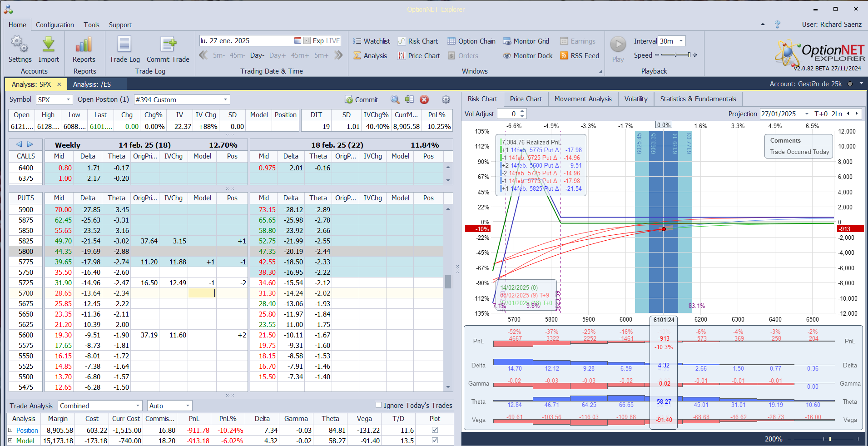Open the Trade Analysis Combined dropdown
Image resolution: width=868 pixels, height=446 pixels.
point(138,406)
